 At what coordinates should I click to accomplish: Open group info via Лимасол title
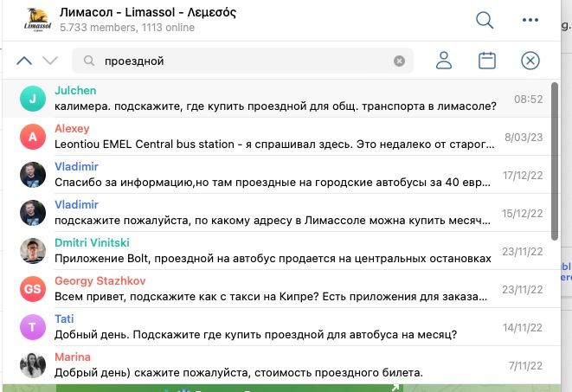(148, 13)
